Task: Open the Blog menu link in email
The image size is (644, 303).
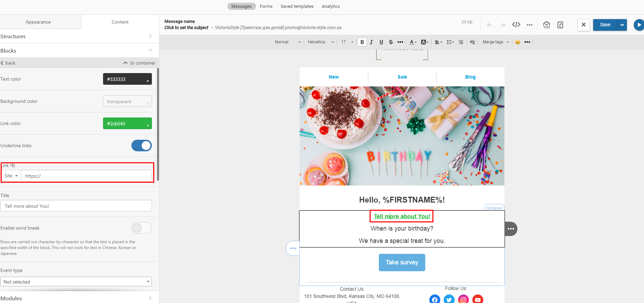Action: point(470,77)
